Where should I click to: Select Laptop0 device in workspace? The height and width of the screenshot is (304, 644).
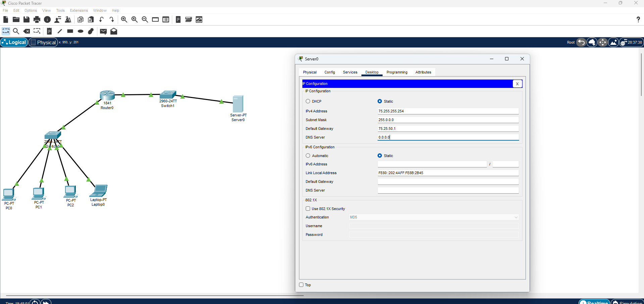pyautogui.click(x=98, y=191)
